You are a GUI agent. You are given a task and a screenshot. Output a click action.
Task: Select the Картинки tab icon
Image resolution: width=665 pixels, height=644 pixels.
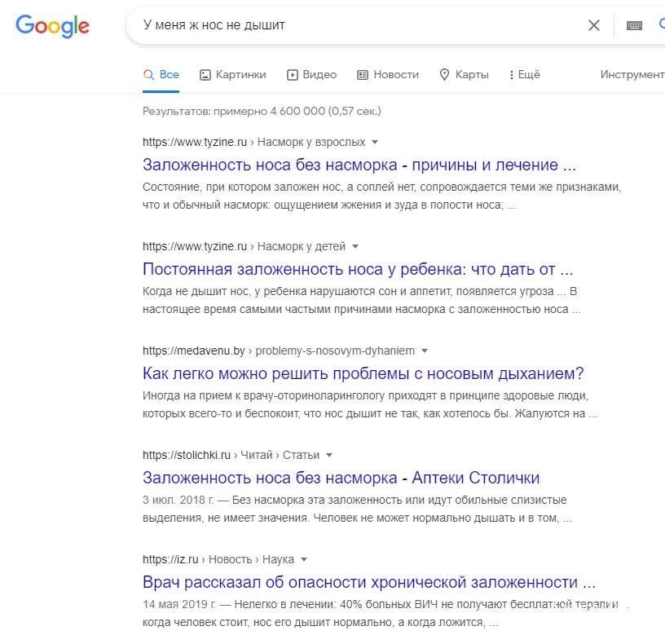coord(205,74)
